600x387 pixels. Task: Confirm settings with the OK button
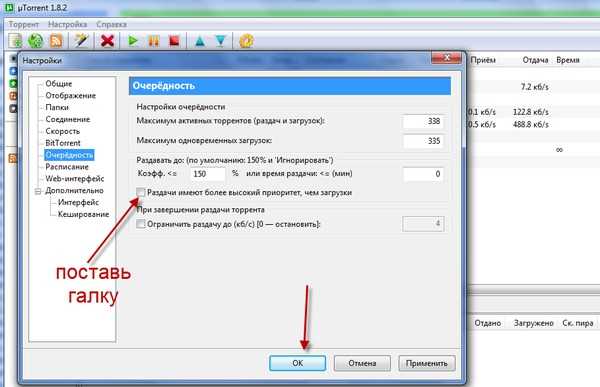click(x=297, y=363)
